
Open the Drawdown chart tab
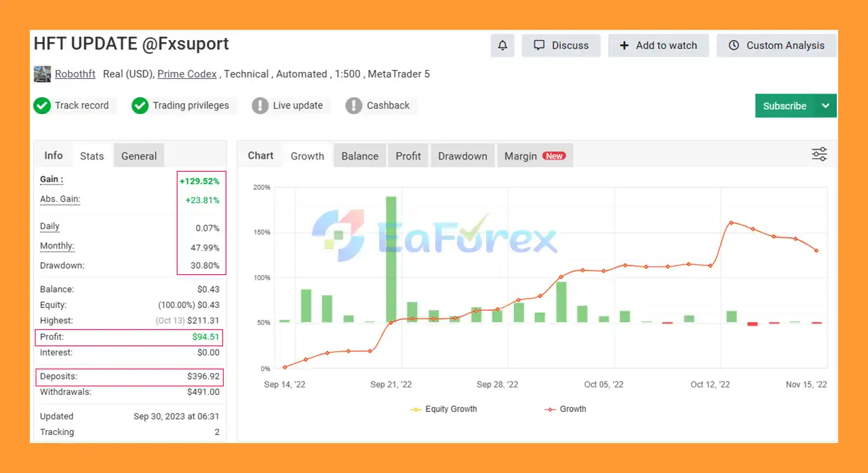(x=462, y=156)
